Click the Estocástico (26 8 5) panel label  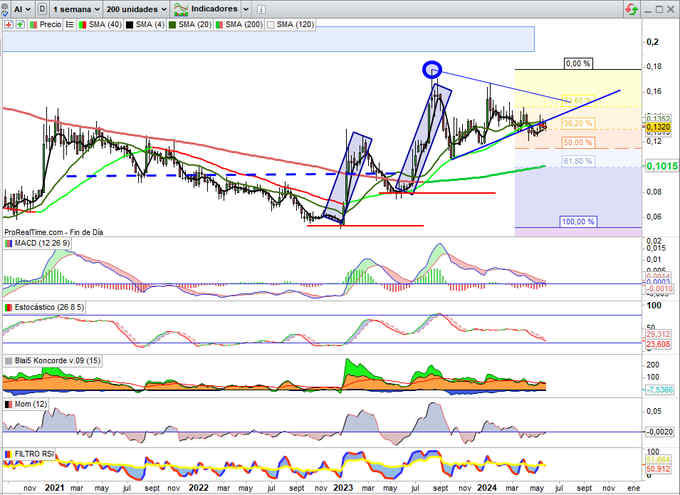coord(49,307)
